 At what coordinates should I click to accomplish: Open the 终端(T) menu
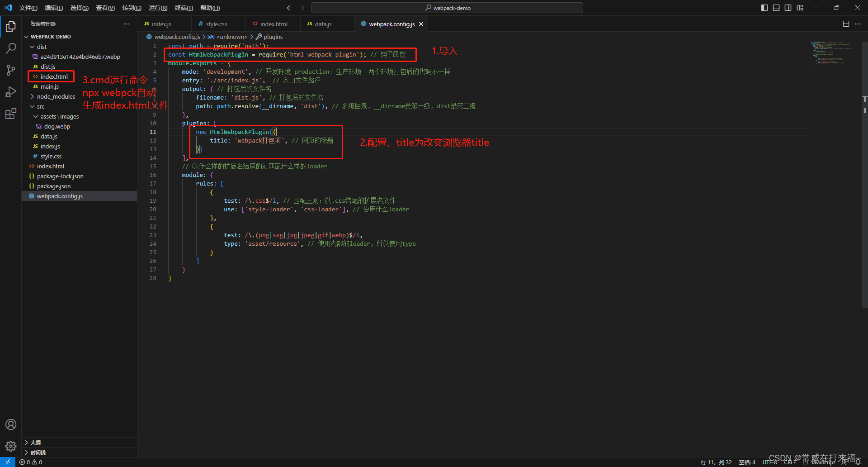pos(184,8)
